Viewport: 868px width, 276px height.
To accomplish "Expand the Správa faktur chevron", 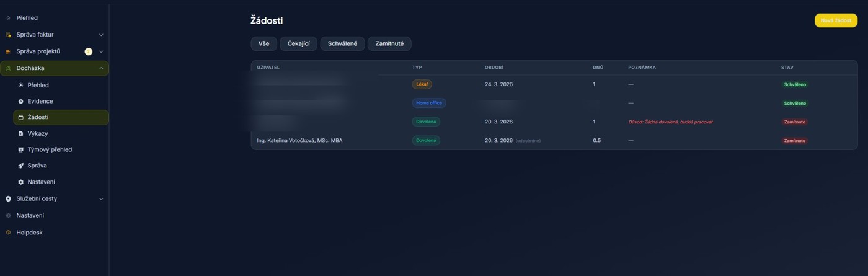I will click(101, 35).
